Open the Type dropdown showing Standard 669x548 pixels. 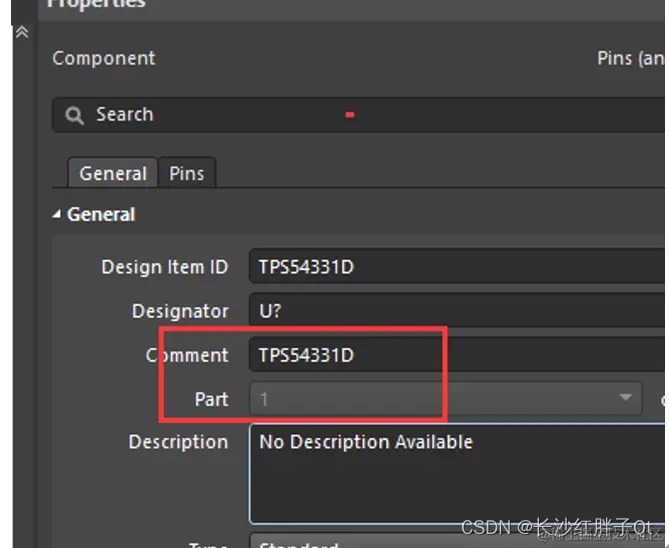[x=457, y=541]
